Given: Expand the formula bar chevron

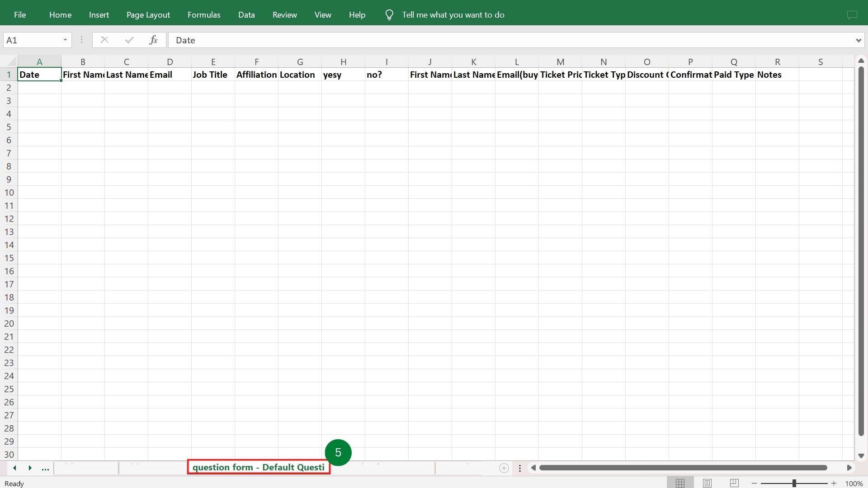Looking at the screenshot, I should pyautogui.click(x=858, y=40).
